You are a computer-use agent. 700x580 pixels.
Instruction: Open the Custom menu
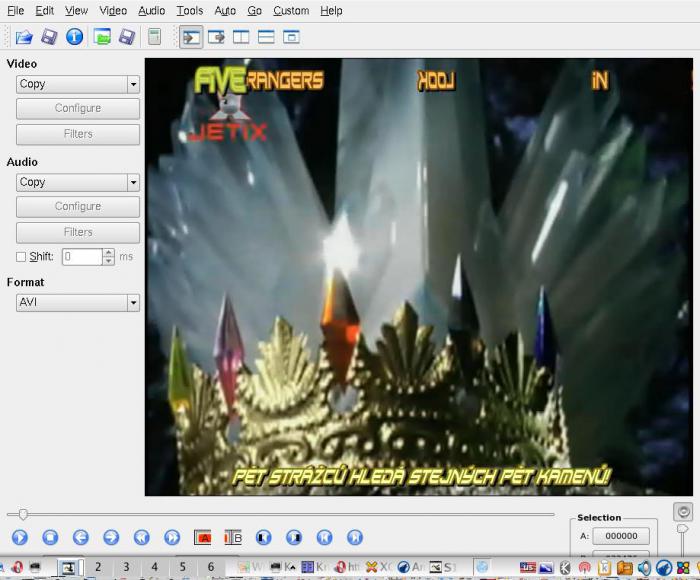pos(291,10)
